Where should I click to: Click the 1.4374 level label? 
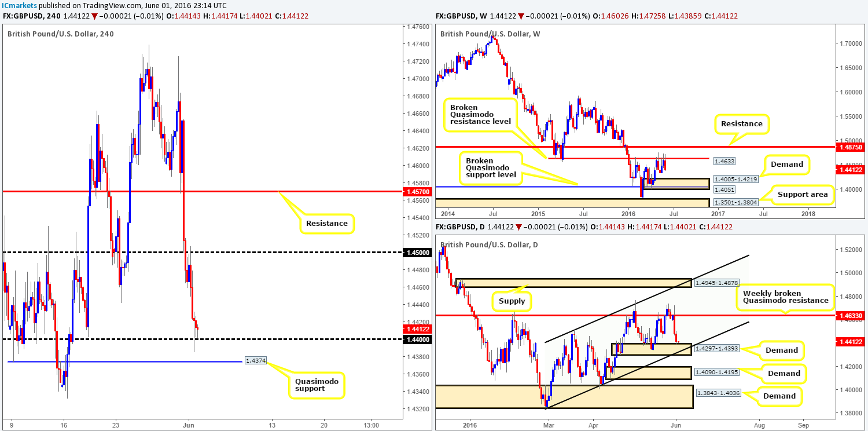[255, 359]
